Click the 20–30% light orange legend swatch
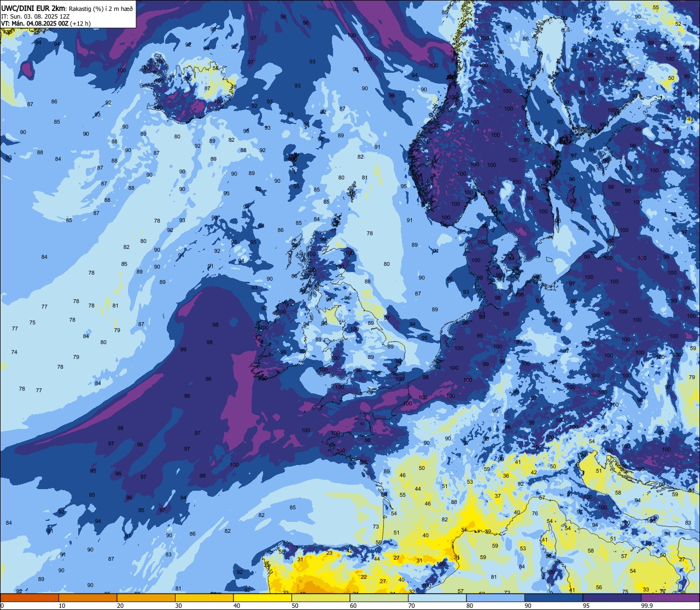Viewport: 700px width, 610px height. (x=146, y=597)
